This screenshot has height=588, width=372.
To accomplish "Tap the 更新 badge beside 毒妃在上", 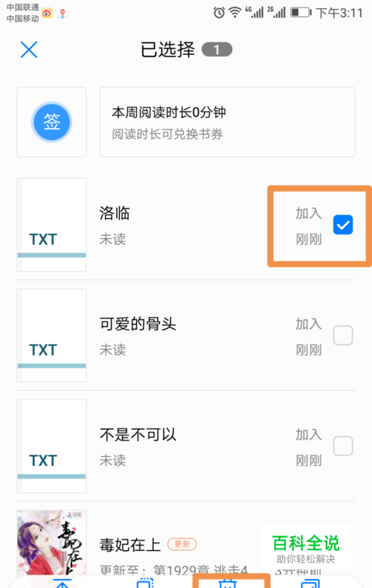I will point(182,544).
